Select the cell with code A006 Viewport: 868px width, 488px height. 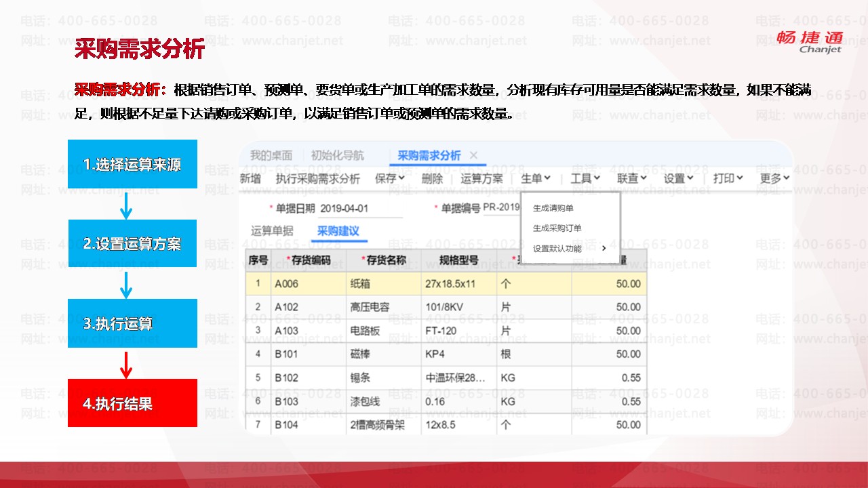coord(309,283)
